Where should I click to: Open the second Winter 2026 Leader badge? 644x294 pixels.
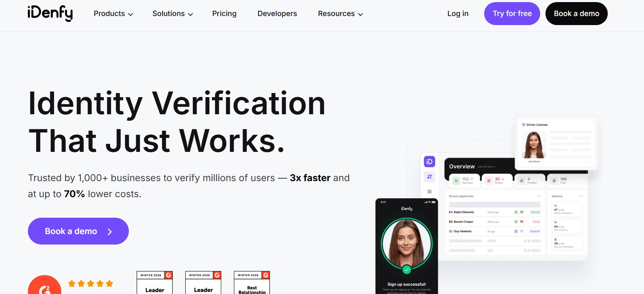tap(203, 283)
